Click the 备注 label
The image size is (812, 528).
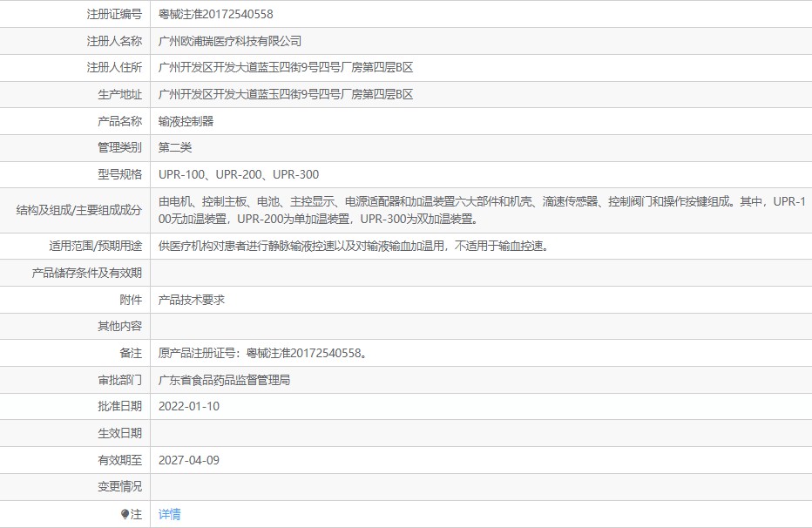(131, 353)
